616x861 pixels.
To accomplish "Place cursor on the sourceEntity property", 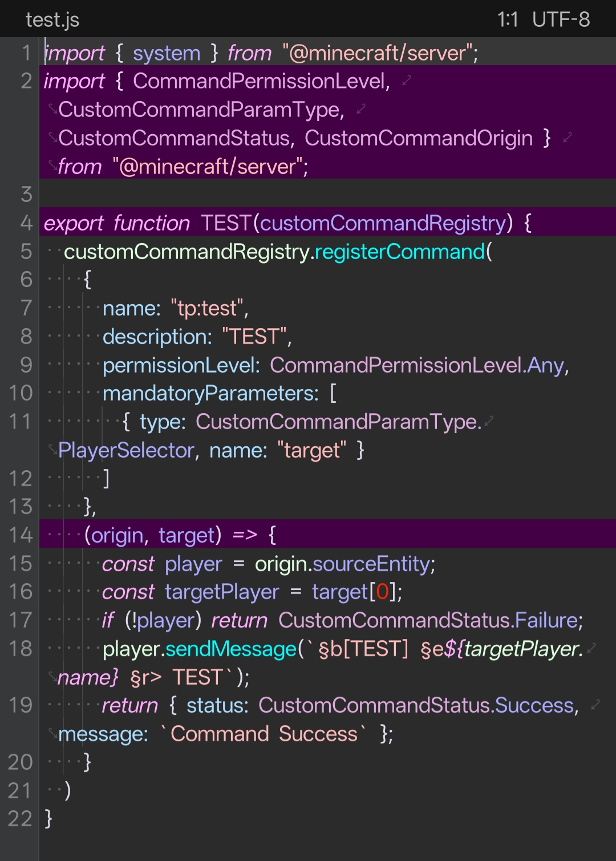I will pyautogui.click(x=371, y=564).
